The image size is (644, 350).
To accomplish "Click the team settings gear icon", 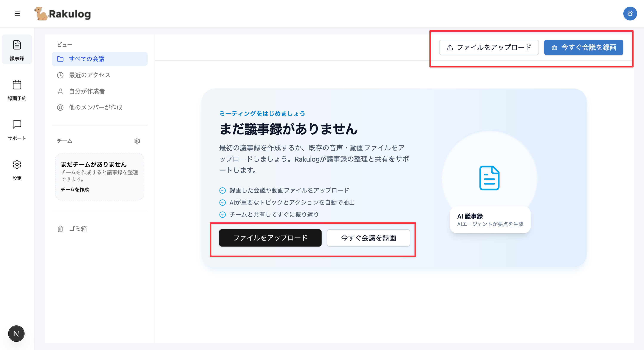I will coord(137,141).
